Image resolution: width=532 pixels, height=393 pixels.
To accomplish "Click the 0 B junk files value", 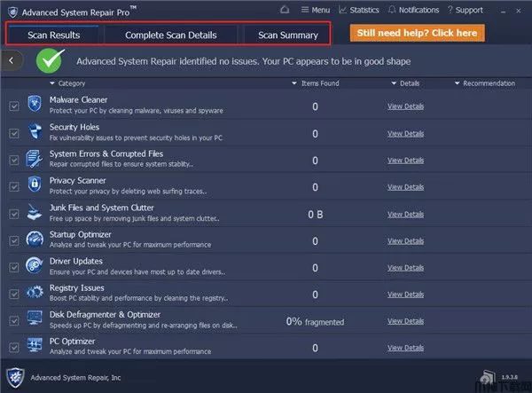I will coord(316,215).
